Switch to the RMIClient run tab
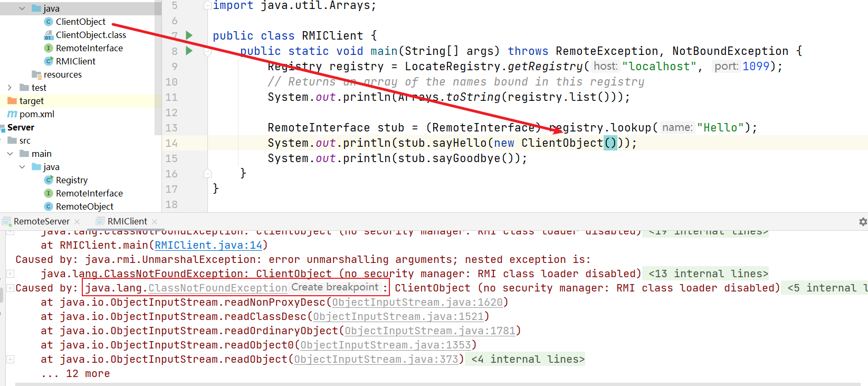This screenshot has width=868, height=386. (127, 221)
